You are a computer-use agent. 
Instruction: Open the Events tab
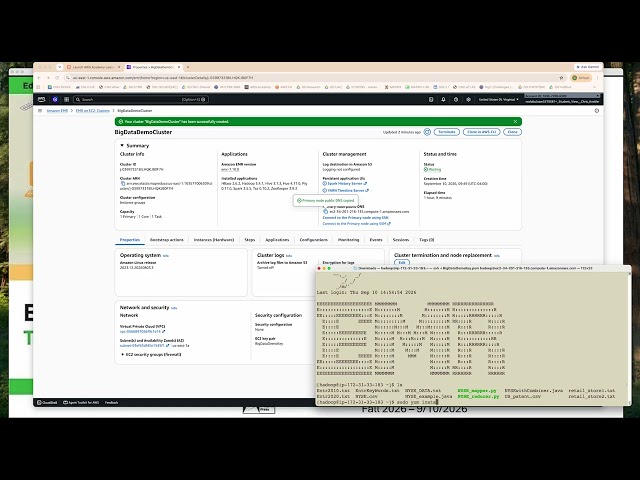pos(376,240)
